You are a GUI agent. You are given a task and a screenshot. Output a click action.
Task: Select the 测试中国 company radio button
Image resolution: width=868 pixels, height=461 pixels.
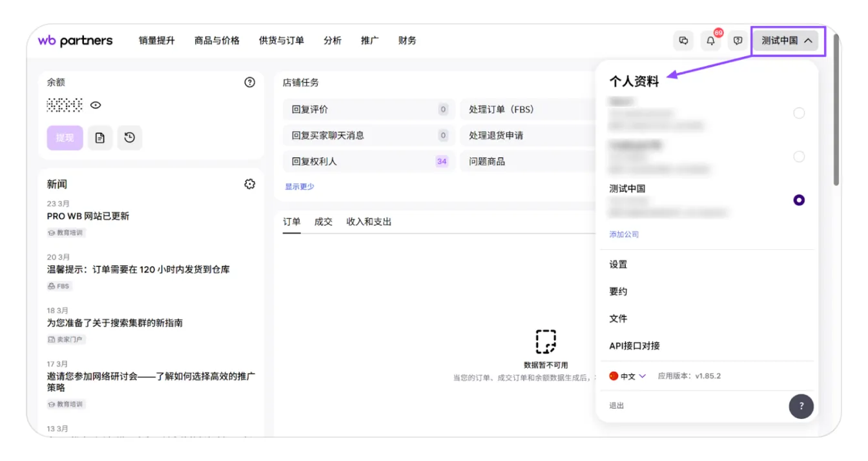click(x=799, y=200)
